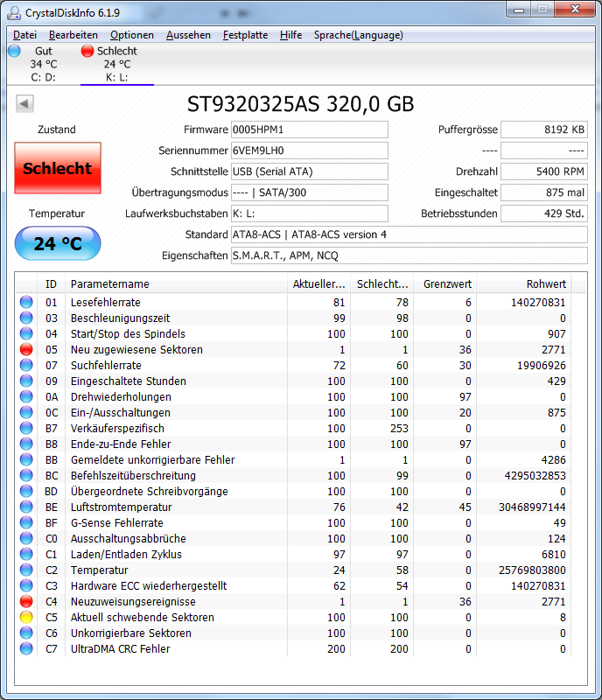This screenshot has height=700, width=602.
Task: Open the Hilfe menu
Action: [x=290, y=35]
